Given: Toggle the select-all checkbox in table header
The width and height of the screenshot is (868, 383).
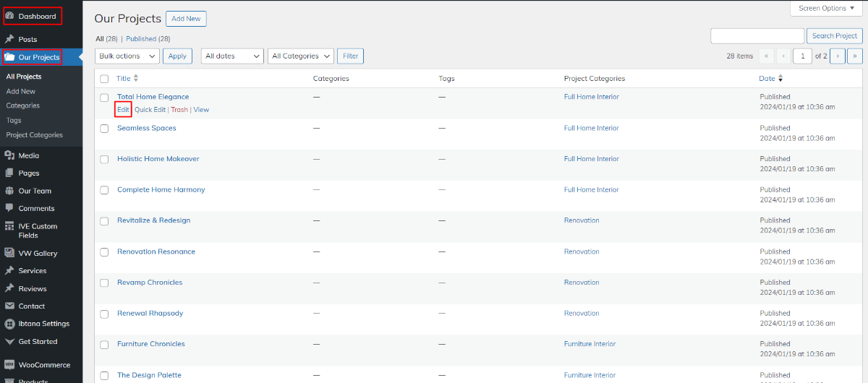Looking at the screenshot, I should pos(104,79).
